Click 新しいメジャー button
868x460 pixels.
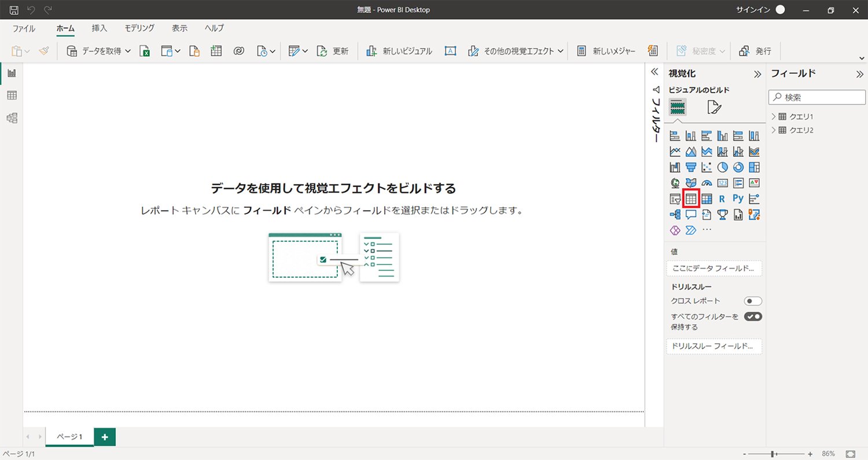[x=606, y=51]
